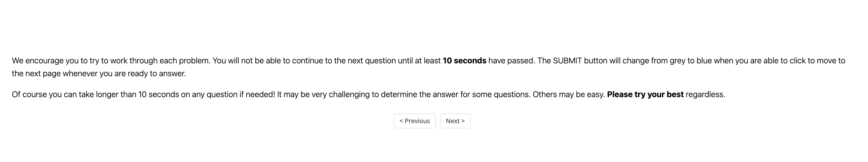Click the word "regardless." ending the paragraph
This screenshot has width=868, height=162.
point(705,94)
